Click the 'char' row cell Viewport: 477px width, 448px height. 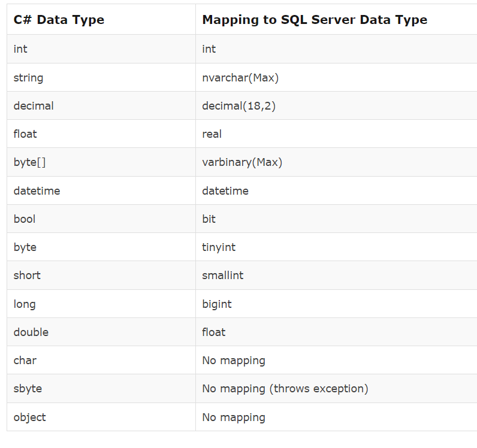[101, 360]
